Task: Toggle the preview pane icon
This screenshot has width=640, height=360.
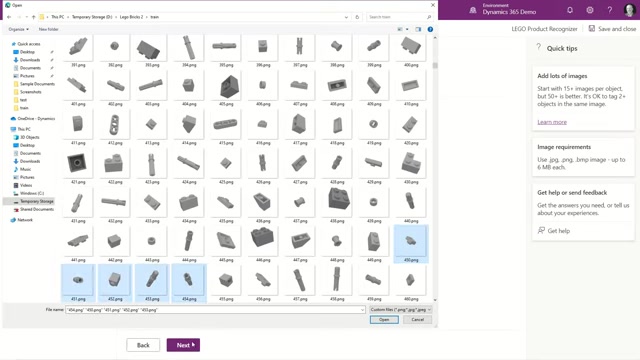Action: (x=418, y=29)
